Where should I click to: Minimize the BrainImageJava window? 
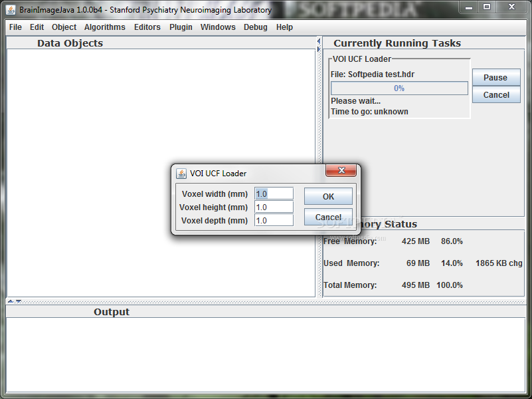[x=469, y=7]
